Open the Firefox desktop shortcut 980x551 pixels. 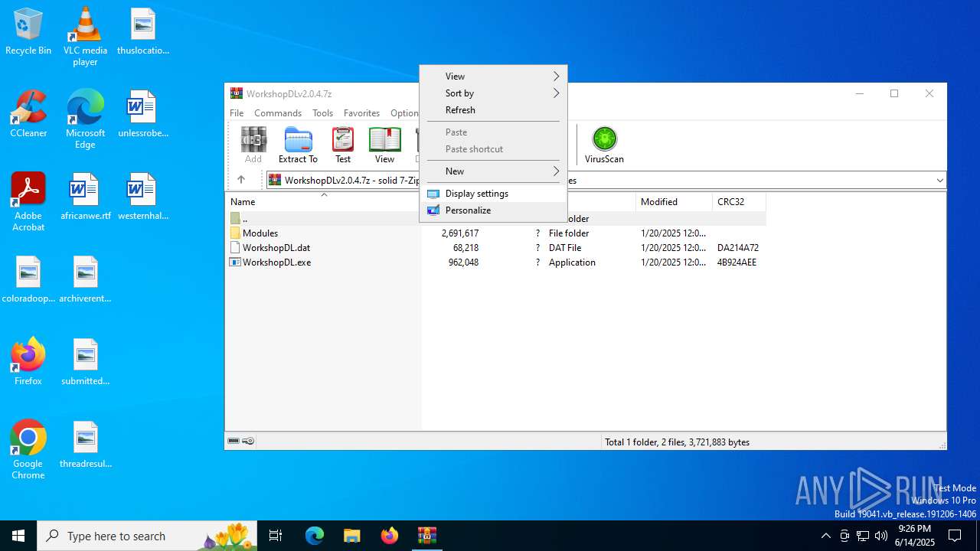coord(28,362)
